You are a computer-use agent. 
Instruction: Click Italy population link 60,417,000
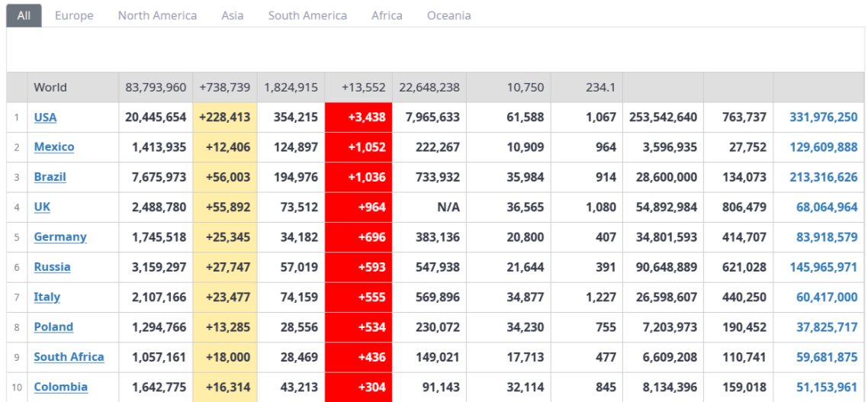click(827, 297)
